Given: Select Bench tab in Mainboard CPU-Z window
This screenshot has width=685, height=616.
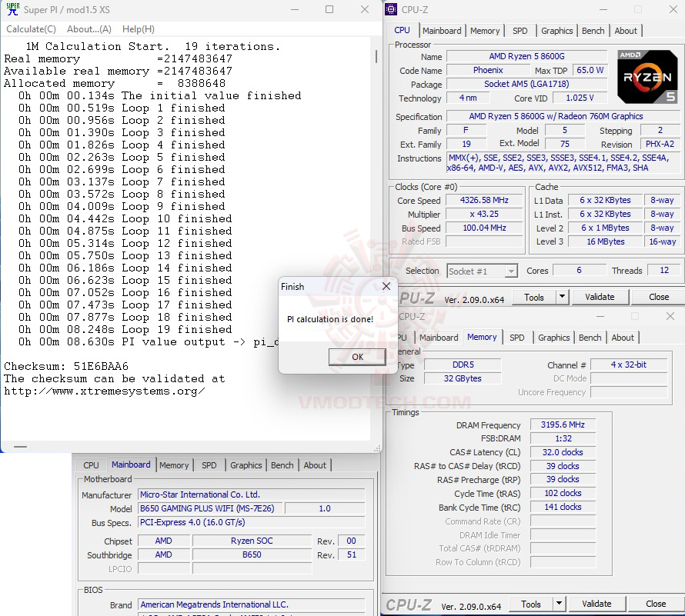Looking at the screenshot, I should click(282, 465).
